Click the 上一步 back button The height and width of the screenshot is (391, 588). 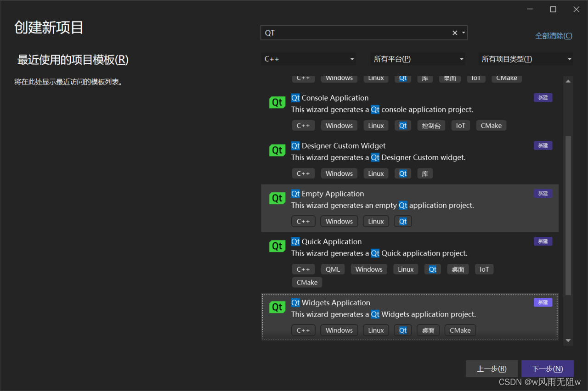click(492, 369)
